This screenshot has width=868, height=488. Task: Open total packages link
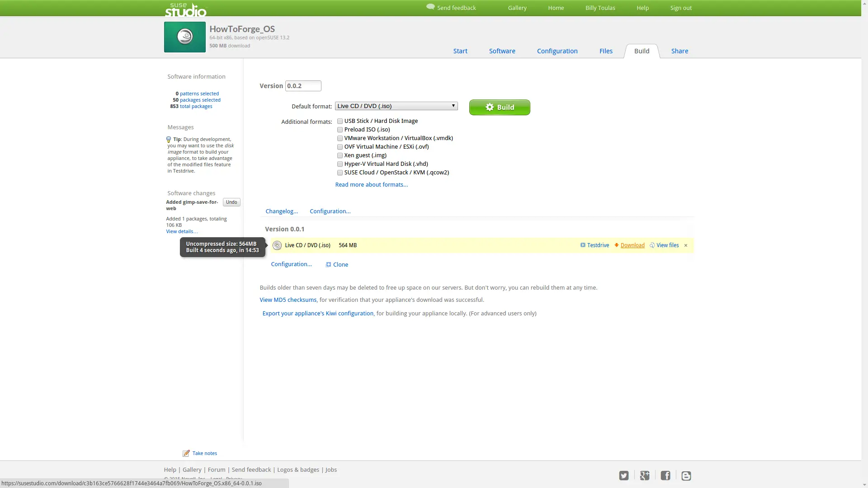pos(196,106)
